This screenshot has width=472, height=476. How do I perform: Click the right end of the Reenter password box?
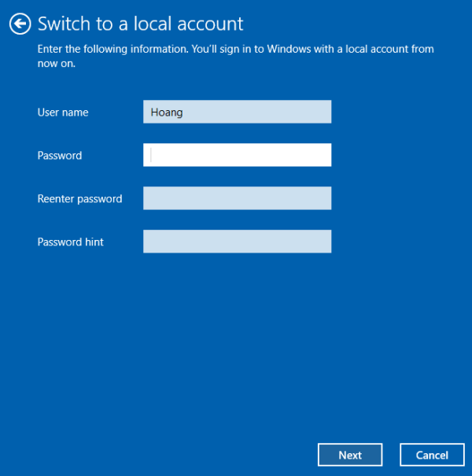[x=323, y=198]
